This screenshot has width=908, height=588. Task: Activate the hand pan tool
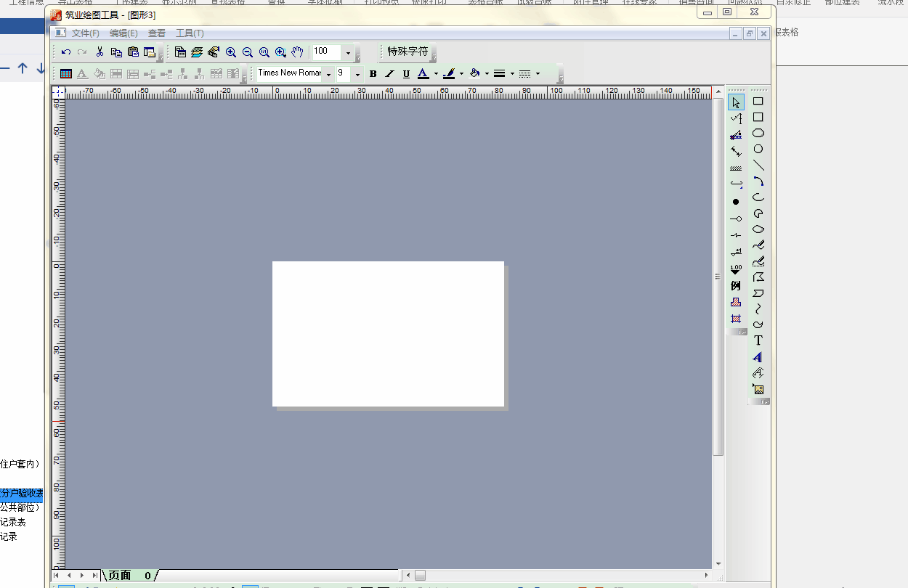coord(297,52)
